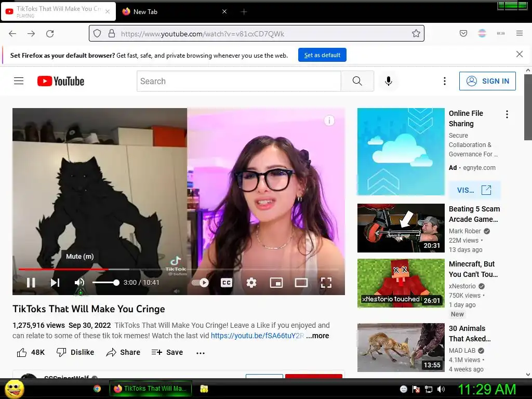The image size is (532, 399).
Task: Save video to a playlist
Action: pyautogui.click(x=167, y=353)
